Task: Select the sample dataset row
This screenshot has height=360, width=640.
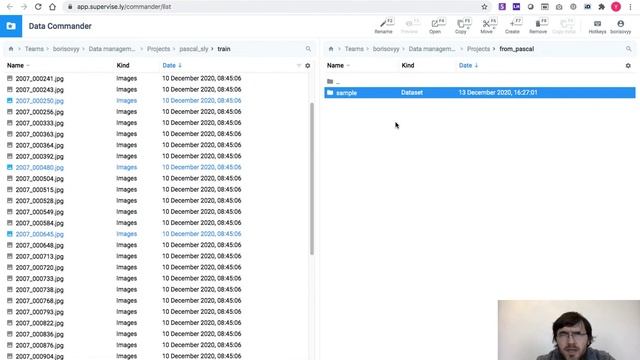Action: (480, 93)
